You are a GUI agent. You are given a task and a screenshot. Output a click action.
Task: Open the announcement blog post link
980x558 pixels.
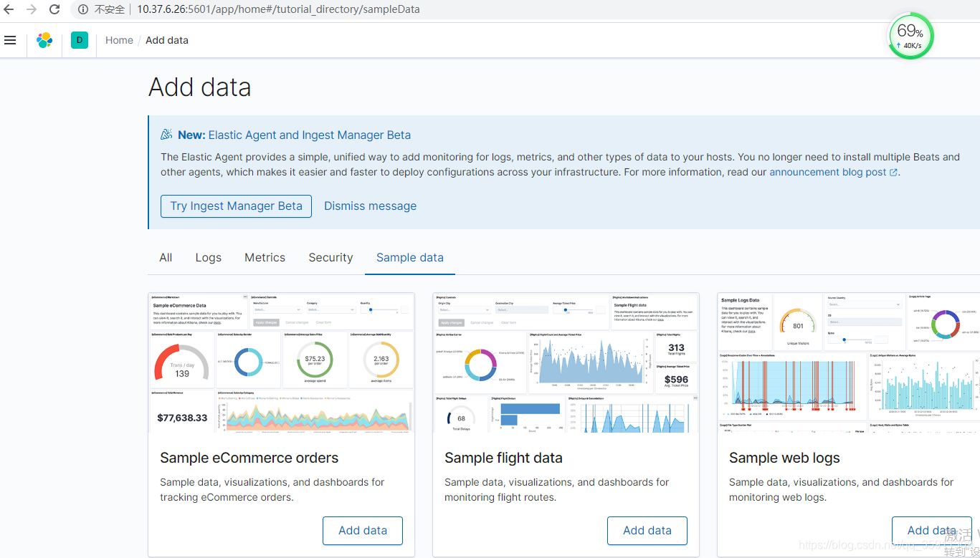click(828, 172)
